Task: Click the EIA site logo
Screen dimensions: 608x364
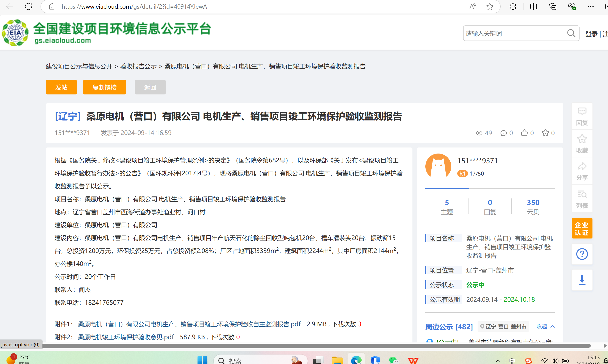Action: point(15,33)
